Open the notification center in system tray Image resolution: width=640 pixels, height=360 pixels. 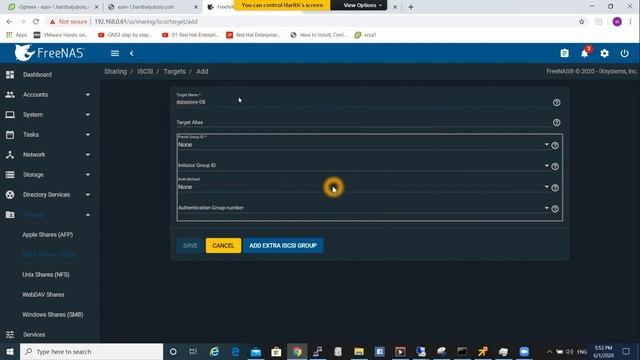[x=626, y=351]
